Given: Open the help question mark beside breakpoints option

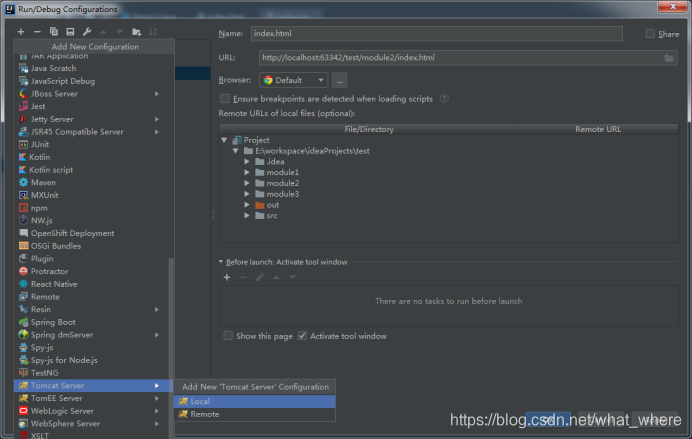Looking at the screenshot, I should tap(444, 99).
